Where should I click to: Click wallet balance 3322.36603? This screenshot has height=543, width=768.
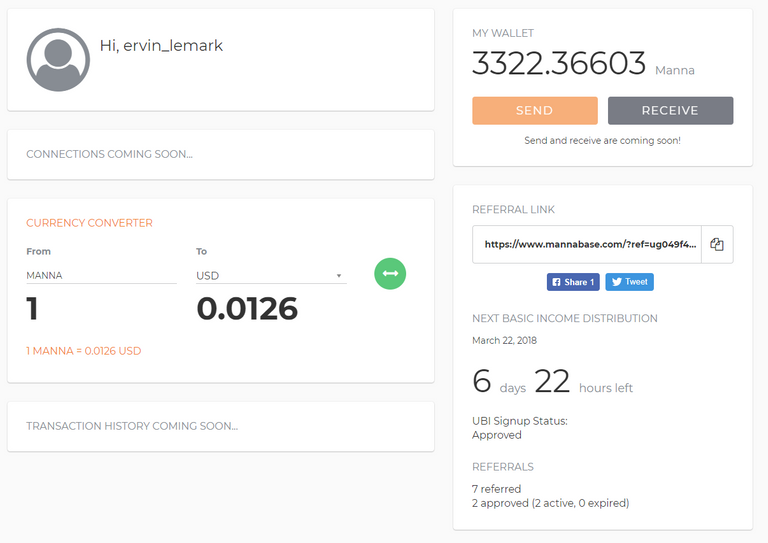559,64
